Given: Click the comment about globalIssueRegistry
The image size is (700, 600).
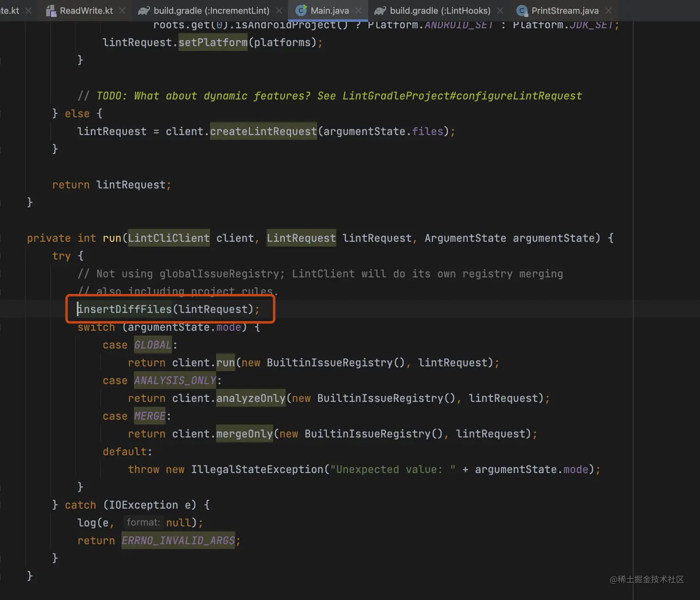Looking at the screenshot, I should pos(320,274).
